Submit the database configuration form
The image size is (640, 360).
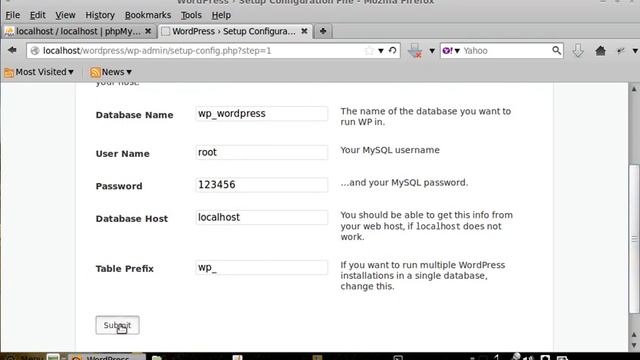tap(118, 325)
